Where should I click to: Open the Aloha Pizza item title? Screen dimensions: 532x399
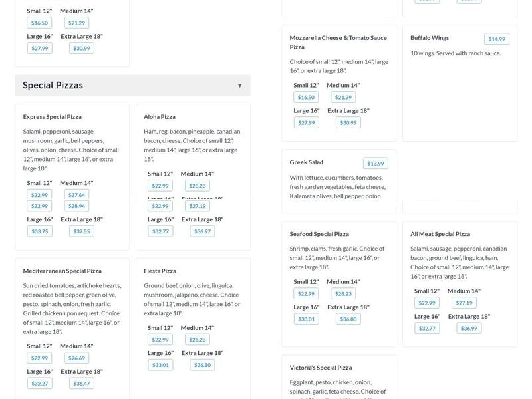pyautogui.click(x=160, y=117)
